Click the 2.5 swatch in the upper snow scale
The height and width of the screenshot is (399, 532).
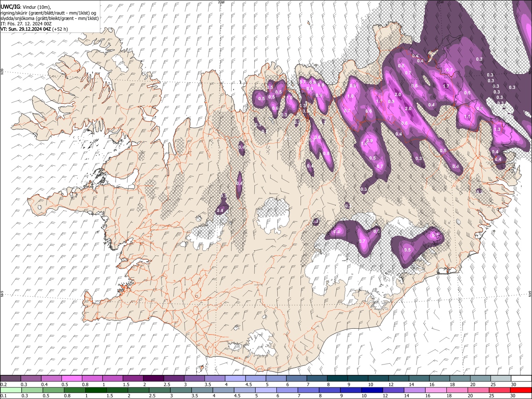coord(174,379)
